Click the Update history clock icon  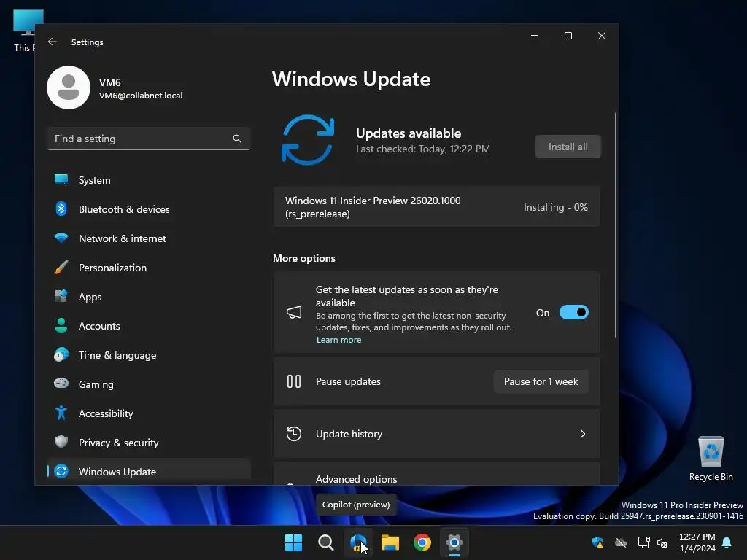pos(294,434)
